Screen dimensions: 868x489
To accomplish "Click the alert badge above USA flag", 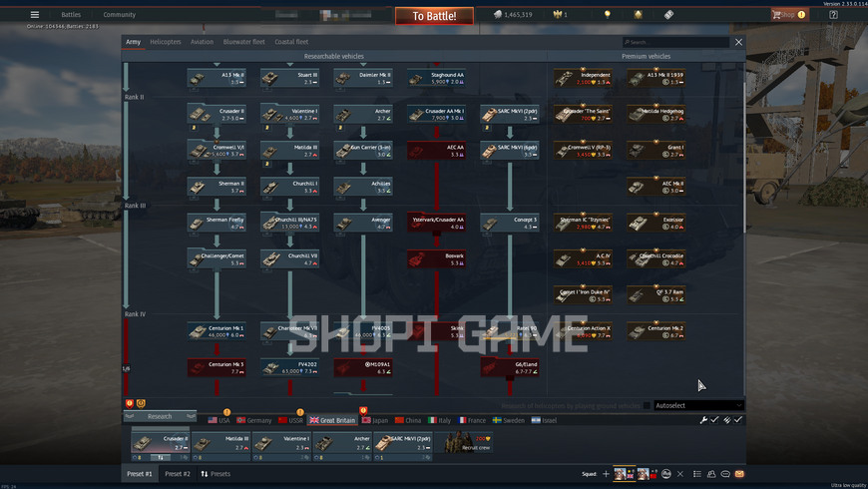I will [226, 412].
